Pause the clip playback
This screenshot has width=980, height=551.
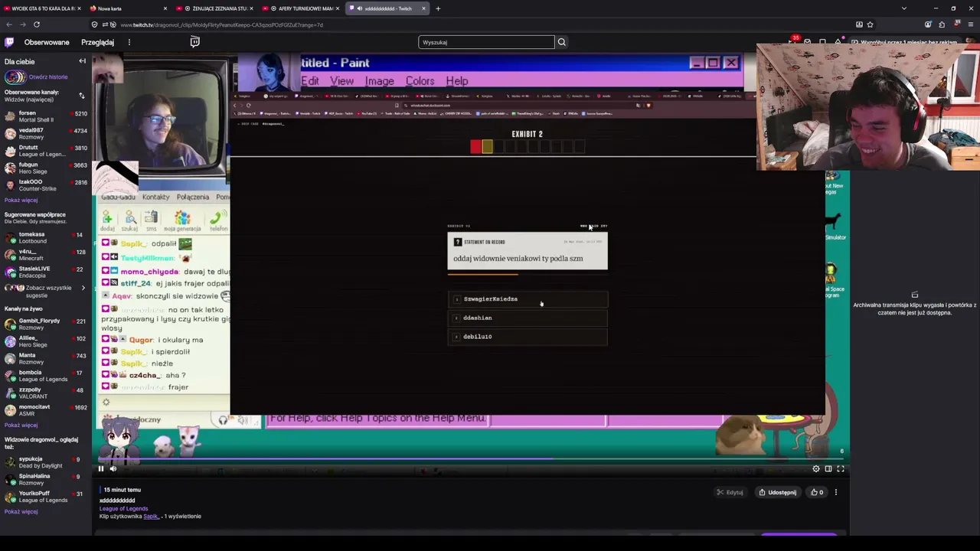coord(100,469)
